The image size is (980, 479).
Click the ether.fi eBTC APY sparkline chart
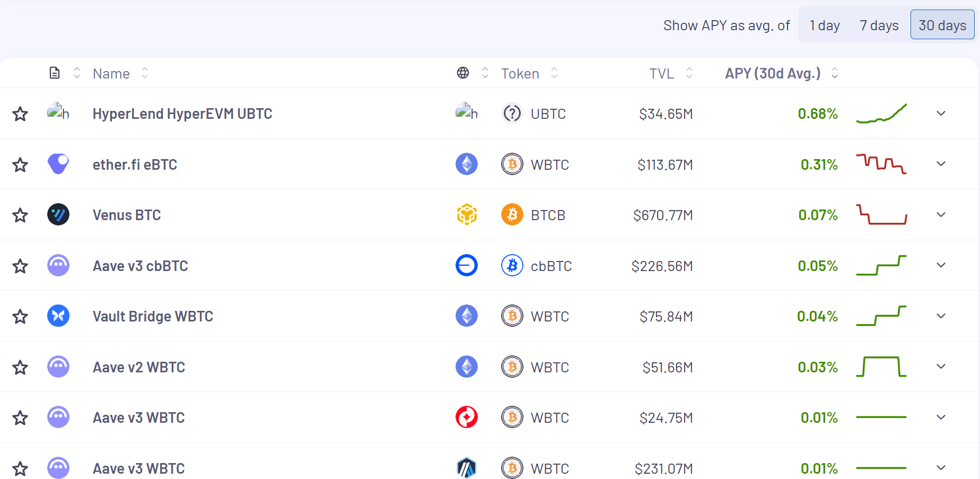[881, 164]
